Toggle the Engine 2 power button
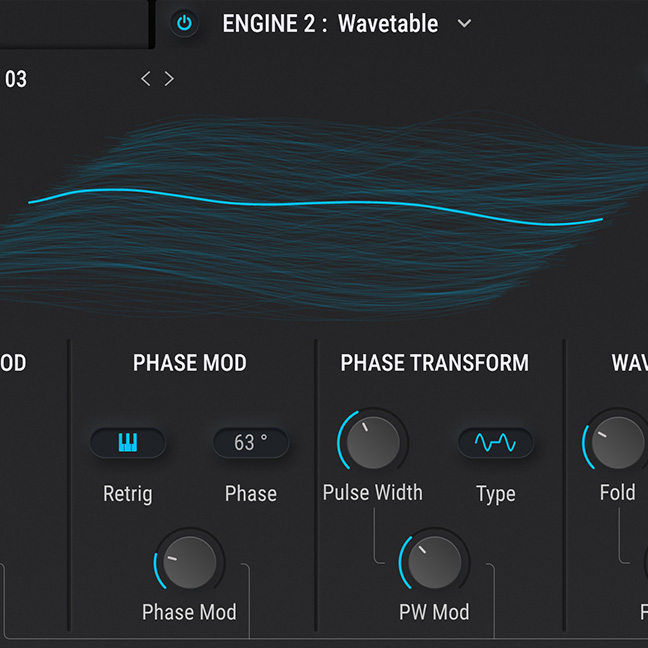This screenshot has width=648, height=648. pyautogui.click(x=184, y=24)
